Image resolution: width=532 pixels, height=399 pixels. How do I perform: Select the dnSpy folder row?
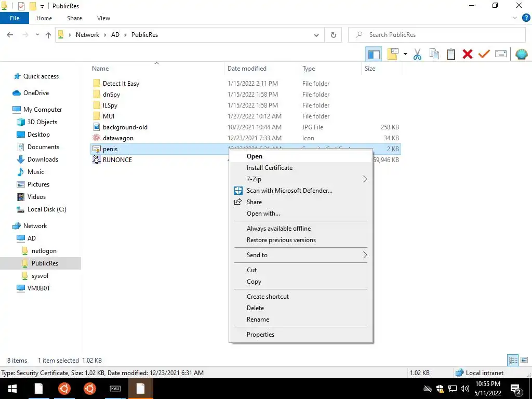(246, 95)
